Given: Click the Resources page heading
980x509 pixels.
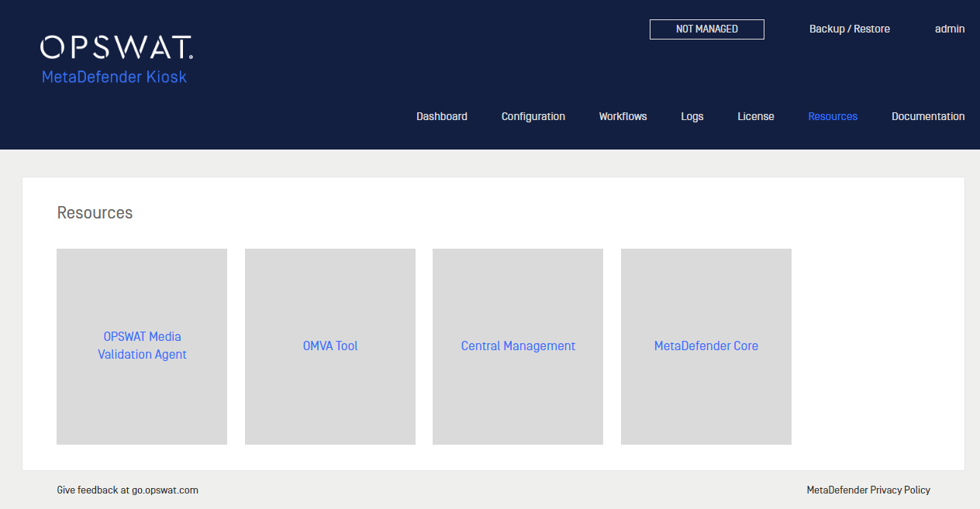Looking at the screenshot, I should (95, 212).
